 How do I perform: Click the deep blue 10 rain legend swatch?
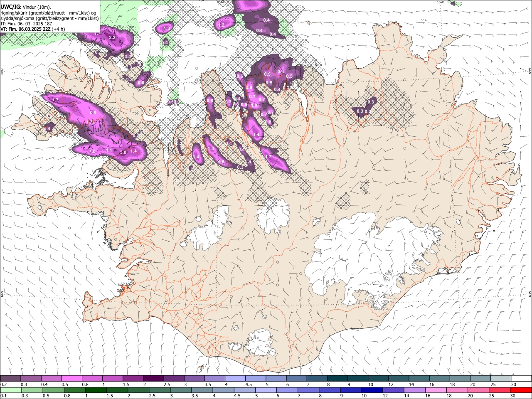[372, 390]
